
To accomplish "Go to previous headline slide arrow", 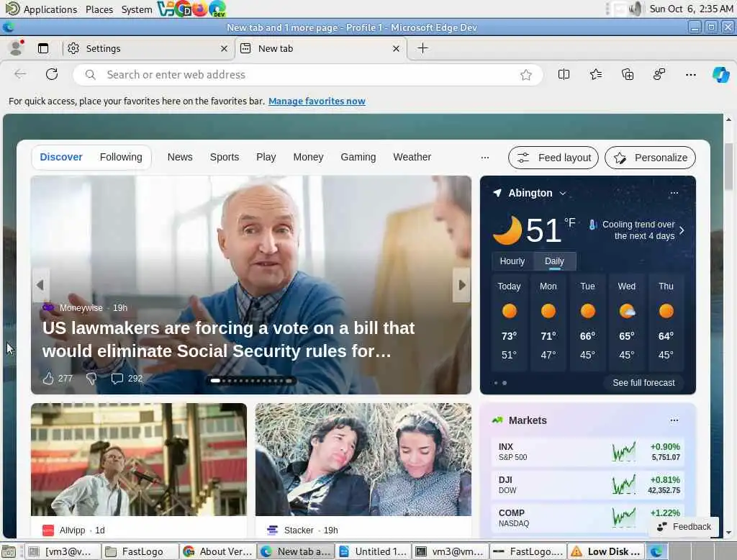I will [40, 285].
